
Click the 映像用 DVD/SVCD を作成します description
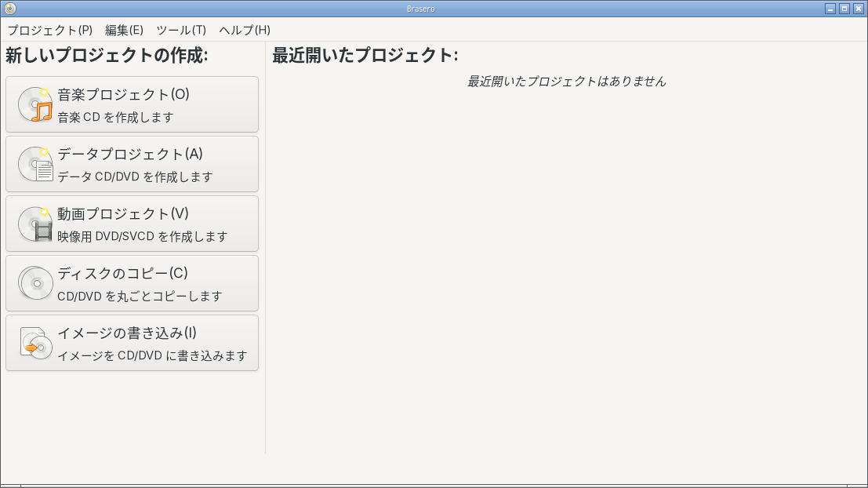(x=143, y=236)
